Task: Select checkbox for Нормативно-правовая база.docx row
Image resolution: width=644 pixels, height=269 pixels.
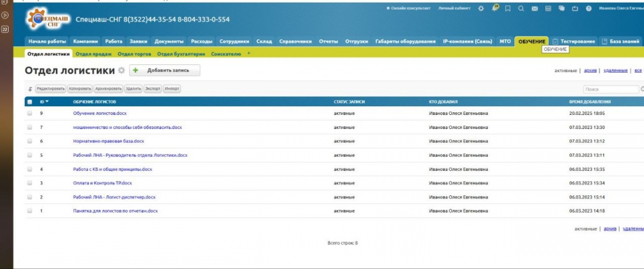Action: 30,141
